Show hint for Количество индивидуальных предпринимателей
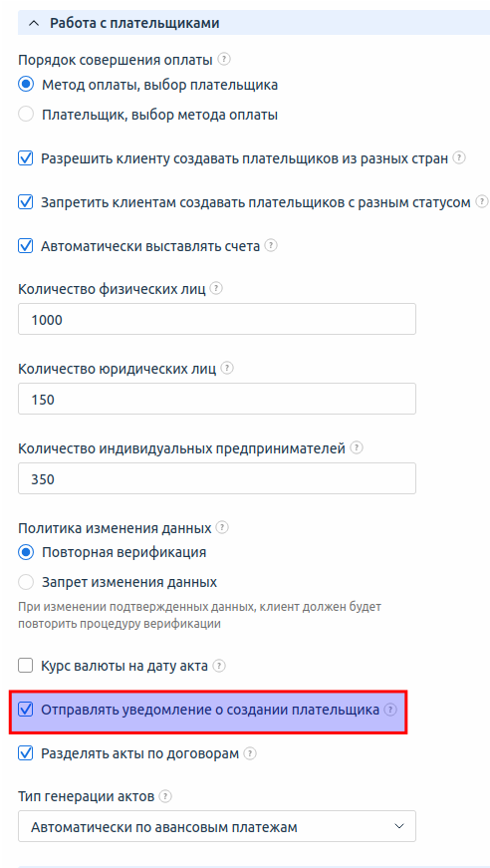The height and width of the screenshot is (868, 490). click(357, 447)
